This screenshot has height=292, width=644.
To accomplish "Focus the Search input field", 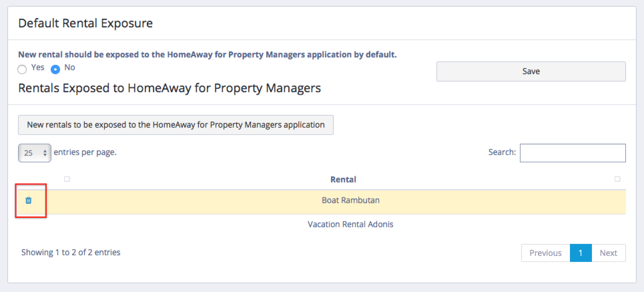I will pyautogui.click(x=573, y=153).
